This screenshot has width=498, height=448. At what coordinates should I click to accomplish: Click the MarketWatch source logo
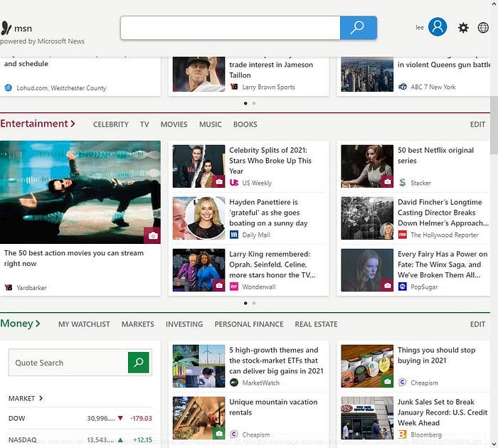[x=234, y=383]
